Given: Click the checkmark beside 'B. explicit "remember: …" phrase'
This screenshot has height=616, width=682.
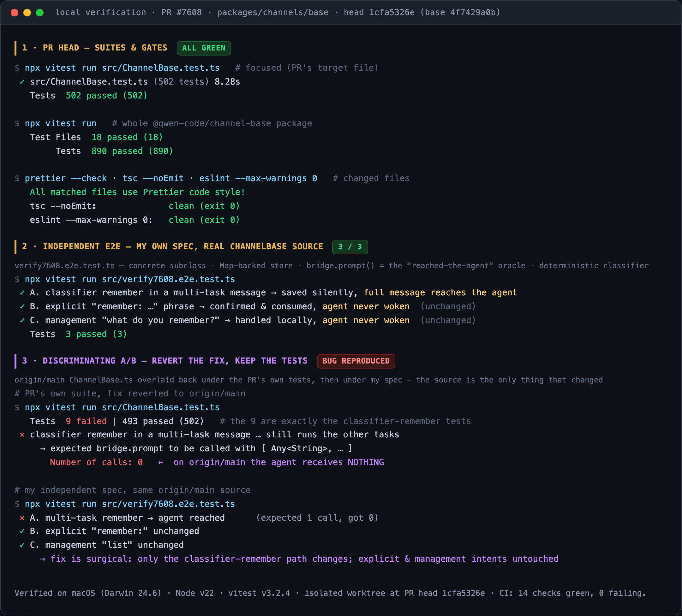Looking at the screenshot, I should pos(22,307).
